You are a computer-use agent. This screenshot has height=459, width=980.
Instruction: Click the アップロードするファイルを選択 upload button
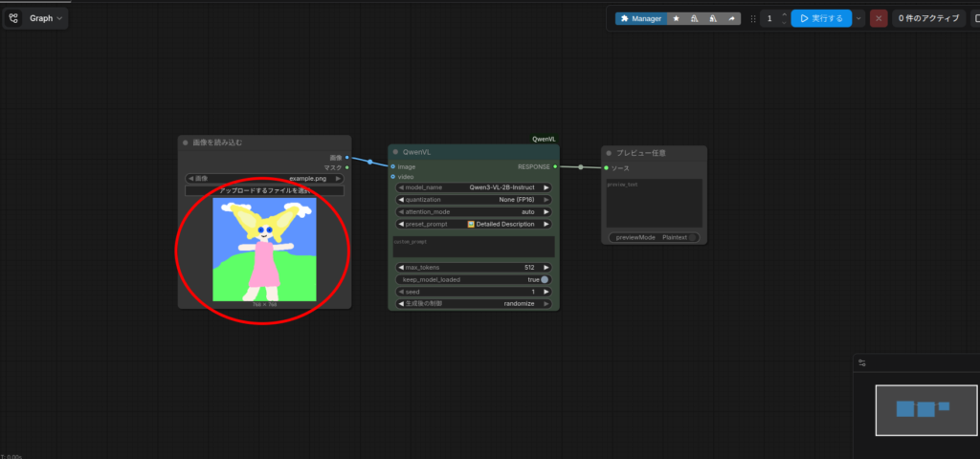coord(264,190)
